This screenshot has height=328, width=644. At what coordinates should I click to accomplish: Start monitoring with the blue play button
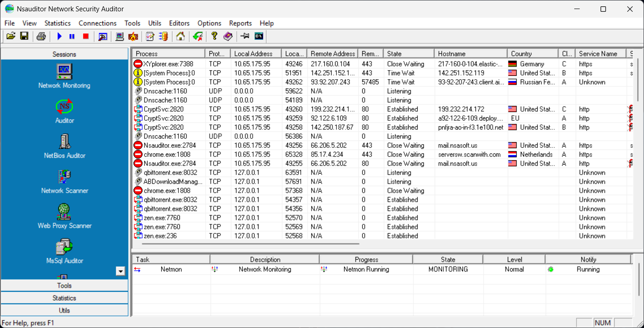coord(59,36)
